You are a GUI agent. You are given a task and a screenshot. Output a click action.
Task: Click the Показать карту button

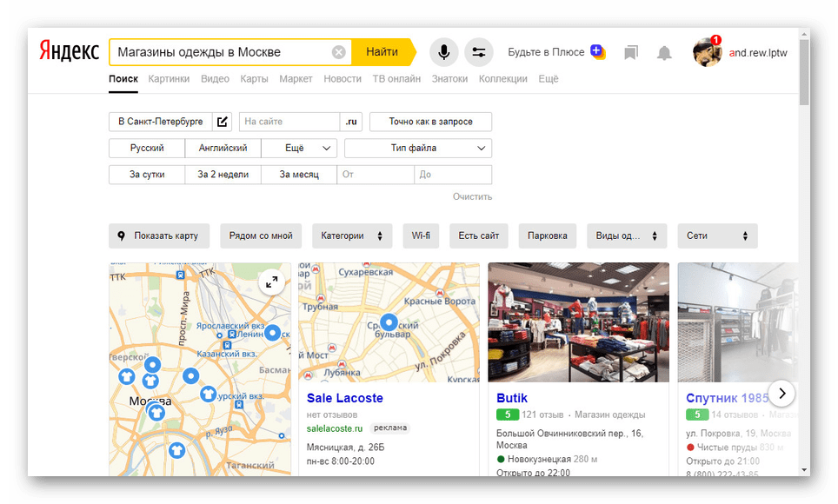click(x=159, y=235)
